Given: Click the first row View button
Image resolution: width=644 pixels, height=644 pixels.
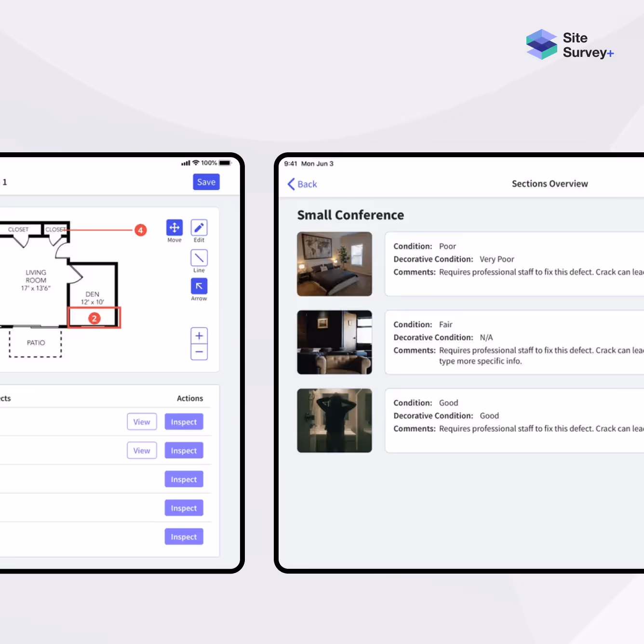Looking at the screenshot, I should pyautogui.click(x=142, y=422).
